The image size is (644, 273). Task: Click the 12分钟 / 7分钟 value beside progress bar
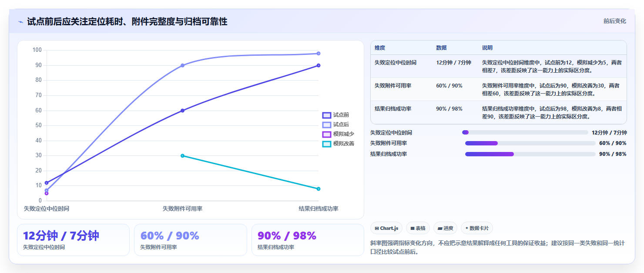(609, 133)
